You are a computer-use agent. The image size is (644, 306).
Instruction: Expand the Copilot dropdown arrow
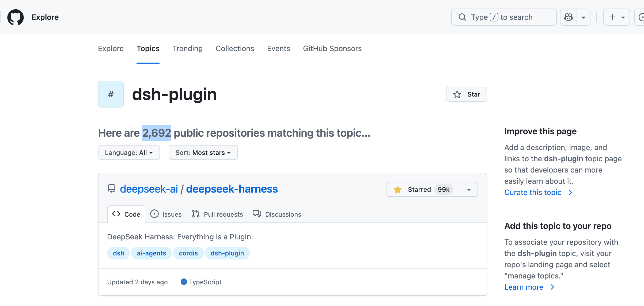coord(584,17)
